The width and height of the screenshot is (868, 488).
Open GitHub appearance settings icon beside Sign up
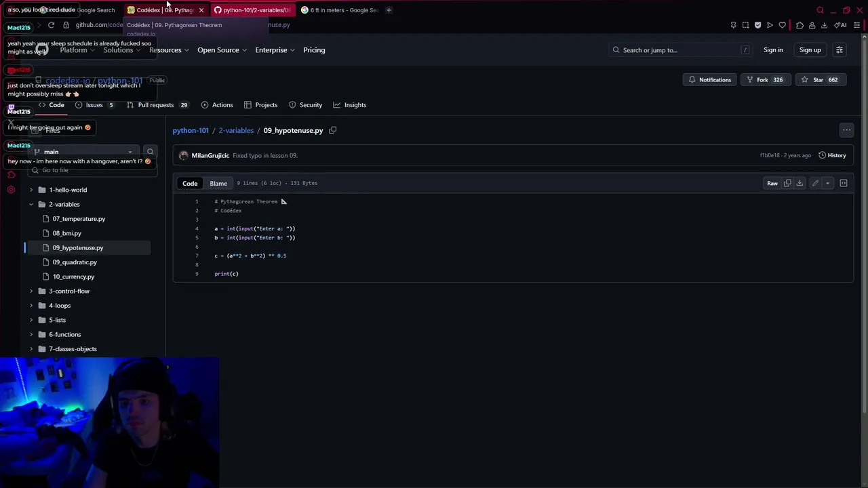tap(840, 49)
